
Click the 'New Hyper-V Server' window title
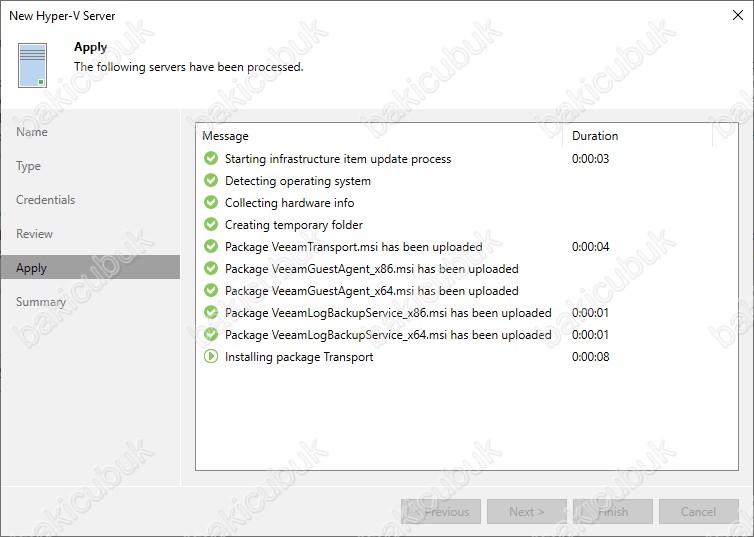coord(62,16)
